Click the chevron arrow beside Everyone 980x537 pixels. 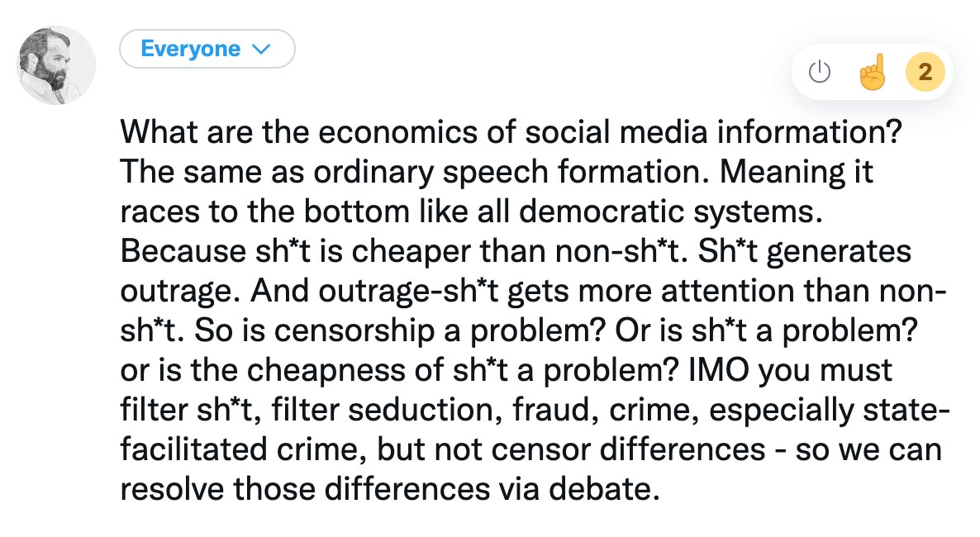[260, 50]
